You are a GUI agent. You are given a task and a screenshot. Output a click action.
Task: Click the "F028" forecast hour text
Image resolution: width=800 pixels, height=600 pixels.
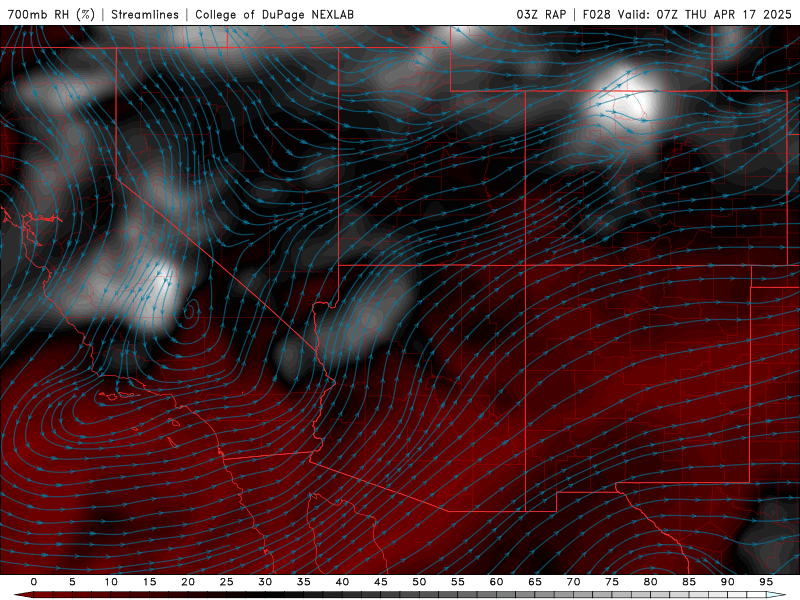click(596, 14)
